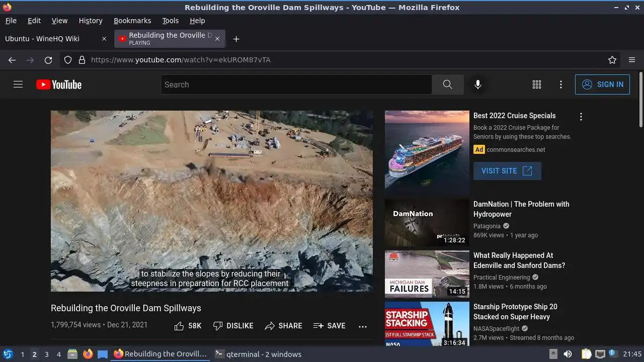Open notification info tray icon
644x362 pixels.
coord(613,354)
